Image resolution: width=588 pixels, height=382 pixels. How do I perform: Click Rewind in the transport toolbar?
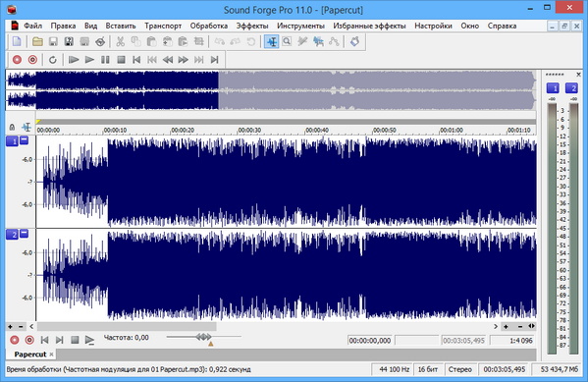click(168, 60)
